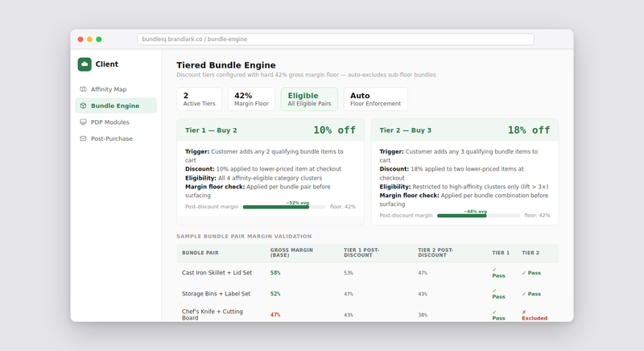Select Bundle Engine sidebar item
Screen dimensions: 644x351
pyautogui.click(x=116, y=105)
